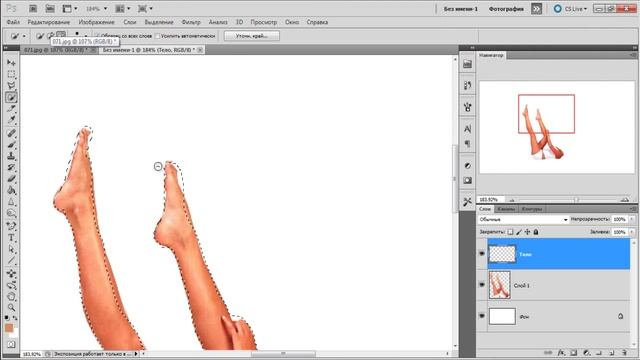Select the Brush tool
Image resolution: width=640 pixels, height=360 pixels.
[11, 144]
